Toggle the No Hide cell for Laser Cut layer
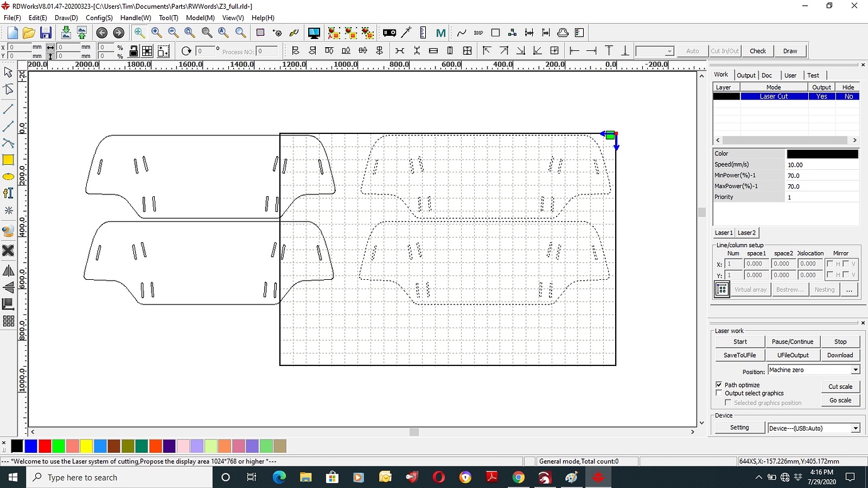 click(848, 96)
